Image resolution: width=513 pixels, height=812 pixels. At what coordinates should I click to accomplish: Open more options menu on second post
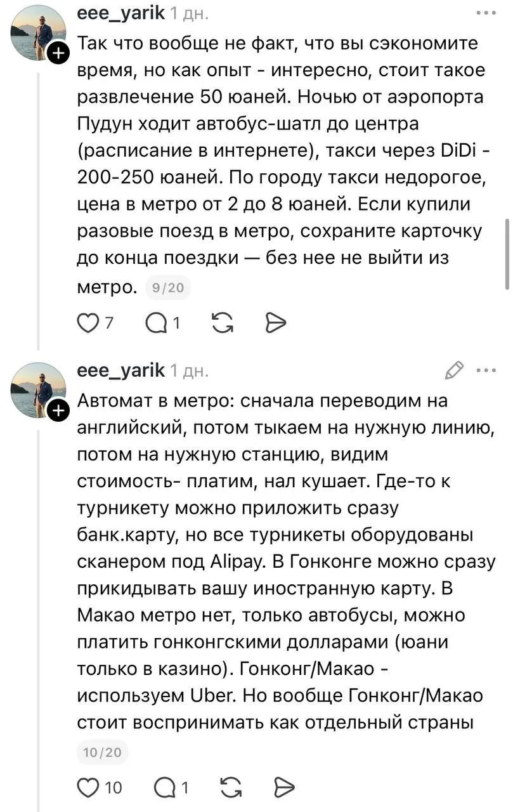click(486, 370)
